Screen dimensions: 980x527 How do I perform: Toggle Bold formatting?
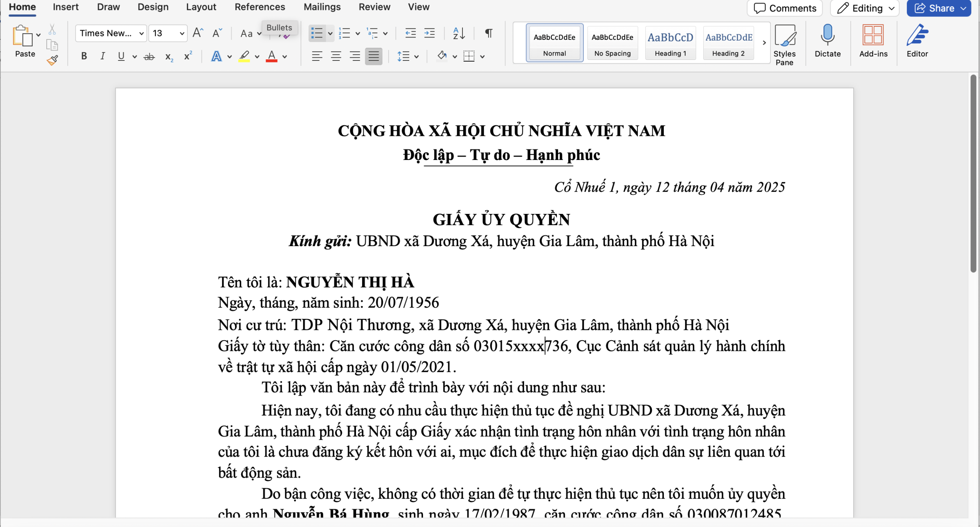coord(84,56)
